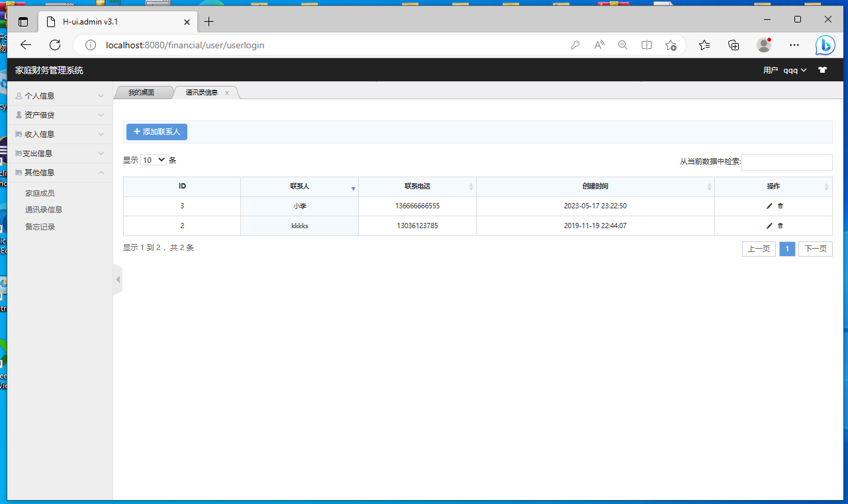Open tab actions menu icon
Image resolution: width=848 pixels, height=504 pixels.
pos(23,22)
